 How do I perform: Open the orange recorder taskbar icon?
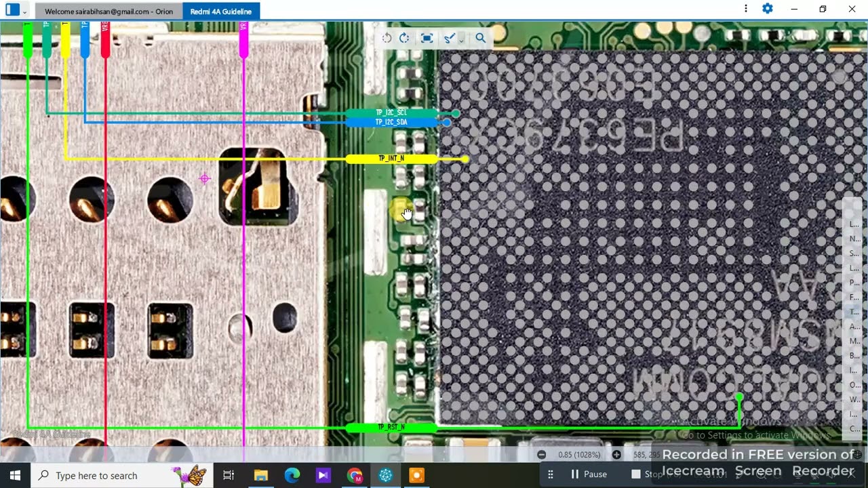[x=417, y=475]
